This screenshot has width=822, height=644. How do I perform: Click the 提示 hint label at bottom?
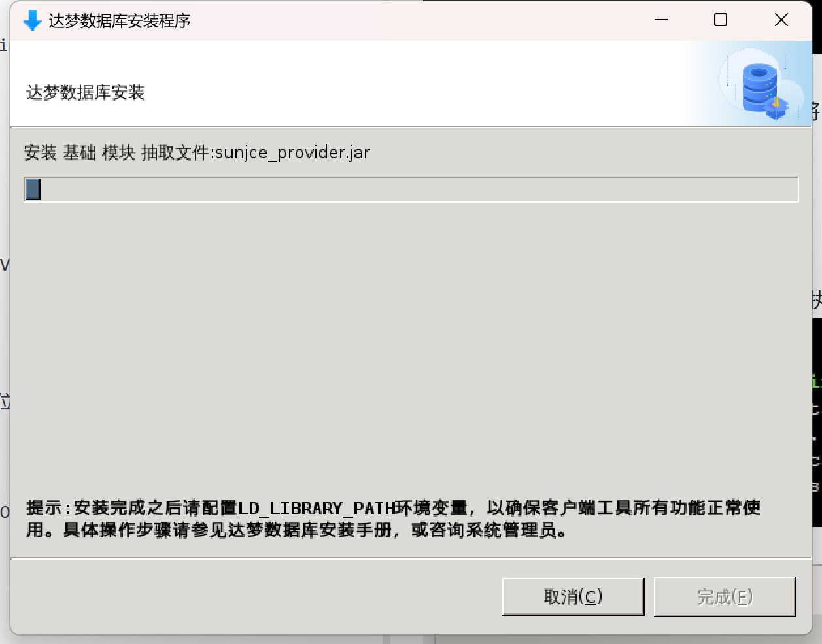point(44,507)
